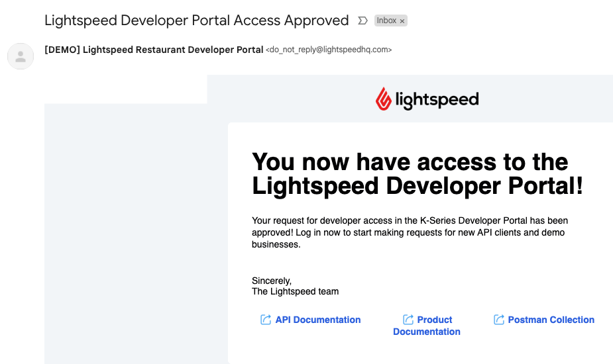613x364 pixels.
Task: Click the sender's avatar icon
Action: [x=21, y=56]
